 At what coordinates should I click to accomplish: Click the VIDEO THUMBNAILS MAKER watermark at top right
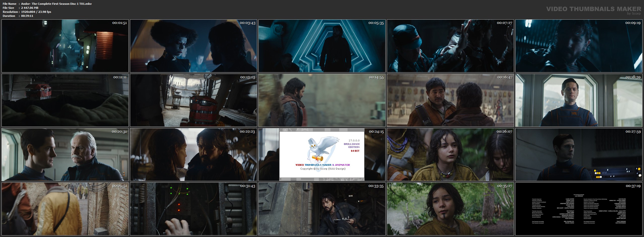(x=593, y=9)
